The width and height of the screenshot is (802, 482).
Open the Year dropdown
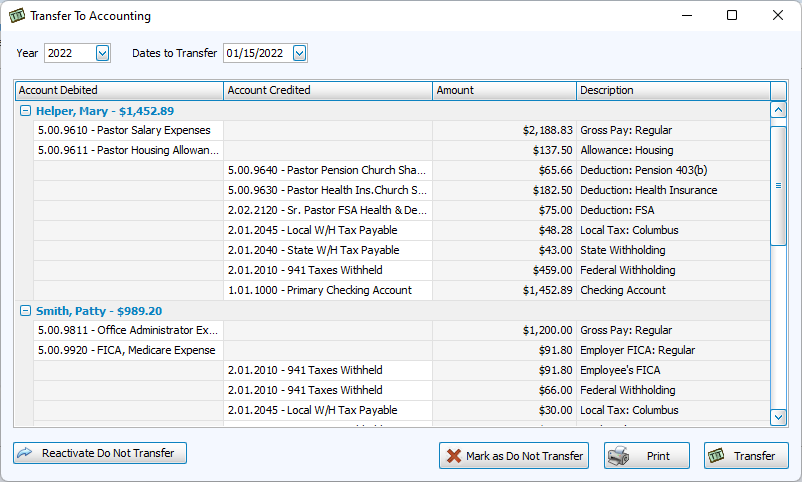point(102,53)
